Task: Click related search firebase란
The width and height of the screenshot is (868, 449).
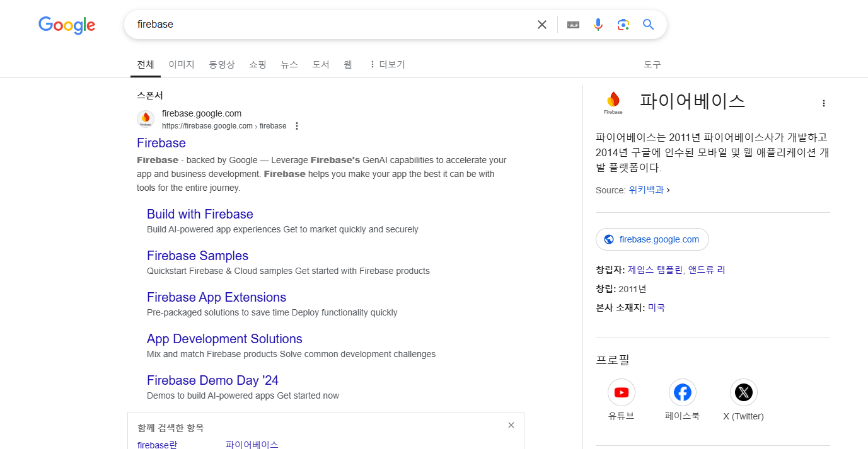Action: [157, 445]
